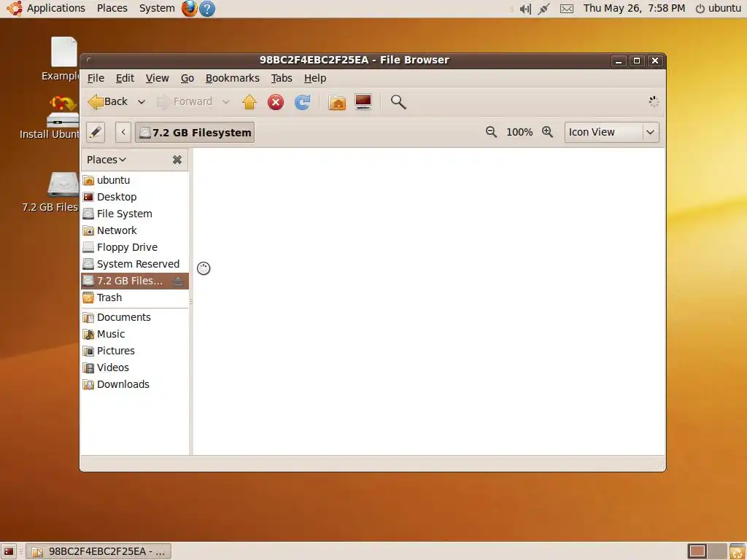Viewport: 747px width, 560px height.
Task: Click the Show Desktop button
Action: [9, 551]
